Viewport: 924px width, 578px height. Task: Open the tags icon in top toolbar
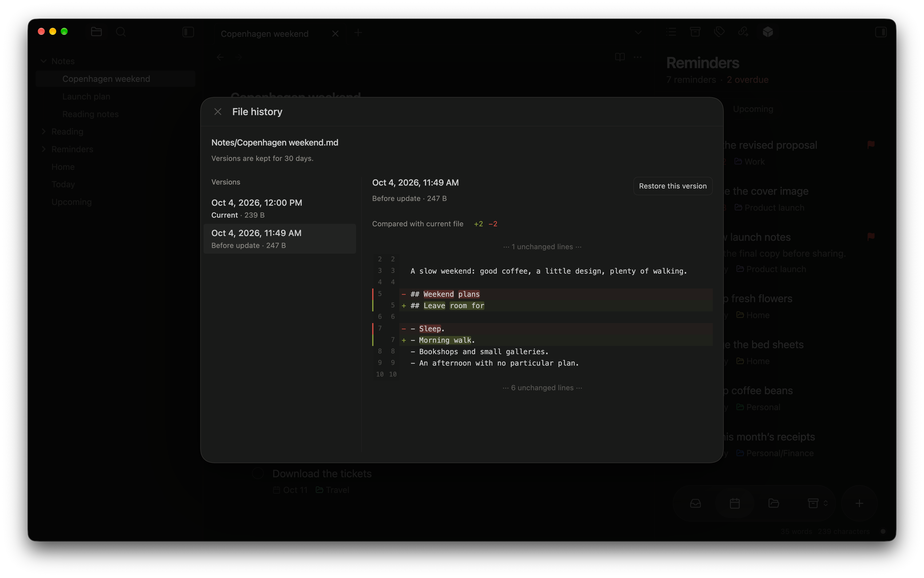tap(719, 32)
